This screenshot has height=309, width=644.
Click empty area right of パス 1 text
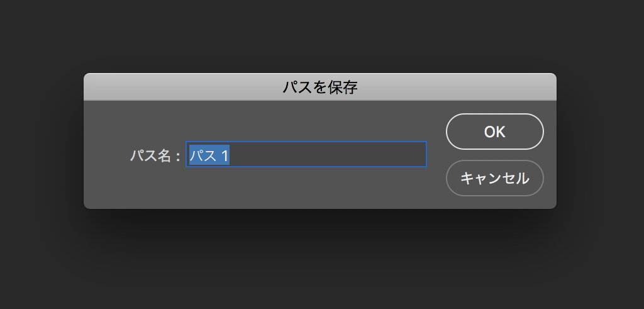click(328, 154)
